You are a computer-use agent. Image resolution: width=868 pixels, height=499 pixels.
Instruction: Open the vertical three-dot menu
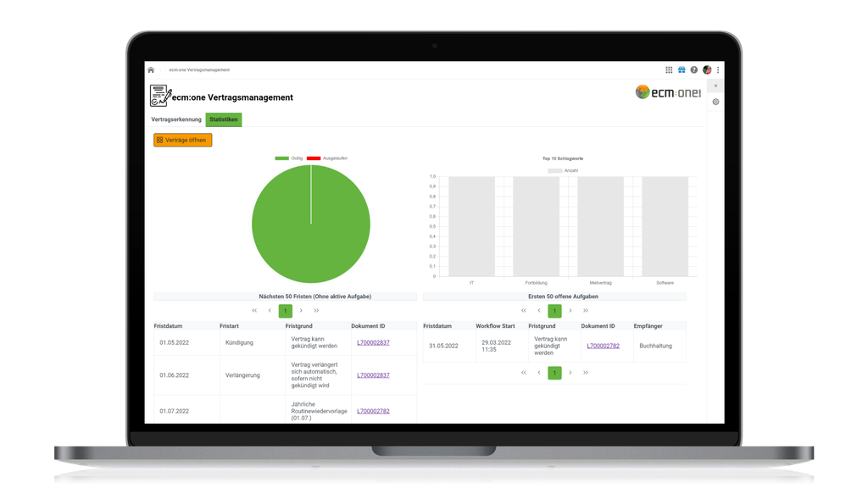pyautogui.click(x=718, y=69)
